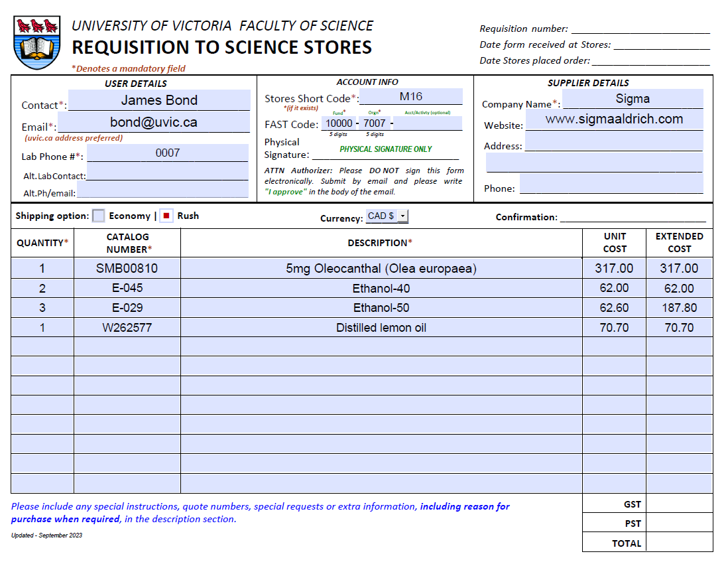Click the Requisition number line

640,29
